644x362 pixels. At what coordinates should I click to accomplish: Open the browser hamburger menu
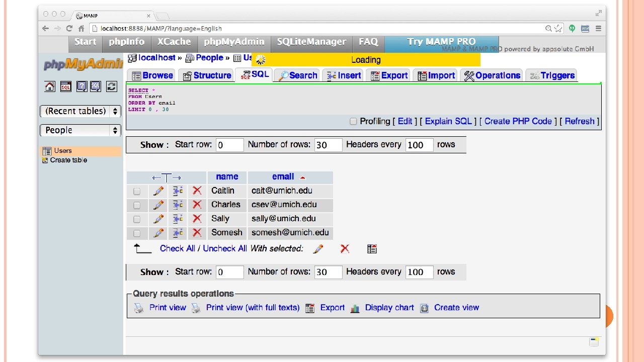598,29
